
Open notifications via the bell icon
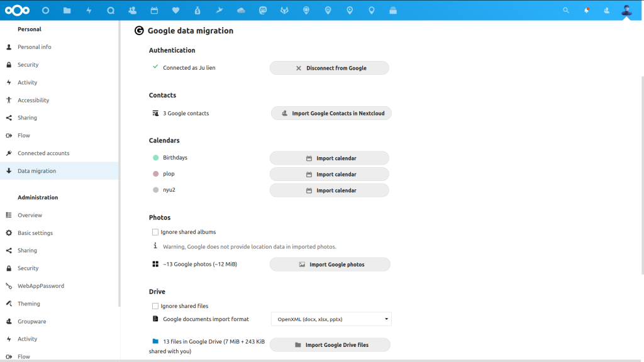[x=586, y=9]
